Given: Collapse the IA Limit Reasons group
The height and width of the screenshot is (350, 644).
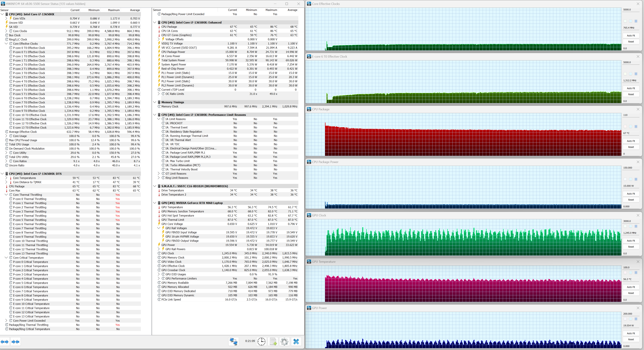Looking at the screenshot, I should [x=159, y=119].
